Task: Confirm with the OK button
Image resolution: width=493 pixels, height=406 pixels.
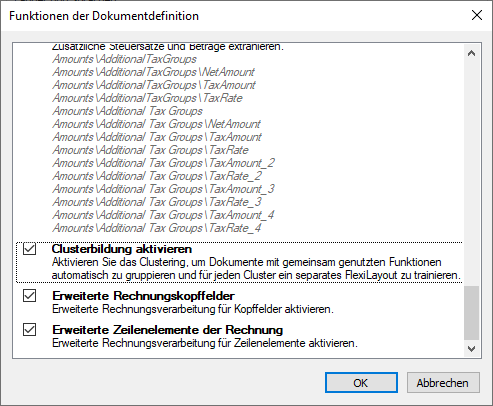Action: (361, 383)
